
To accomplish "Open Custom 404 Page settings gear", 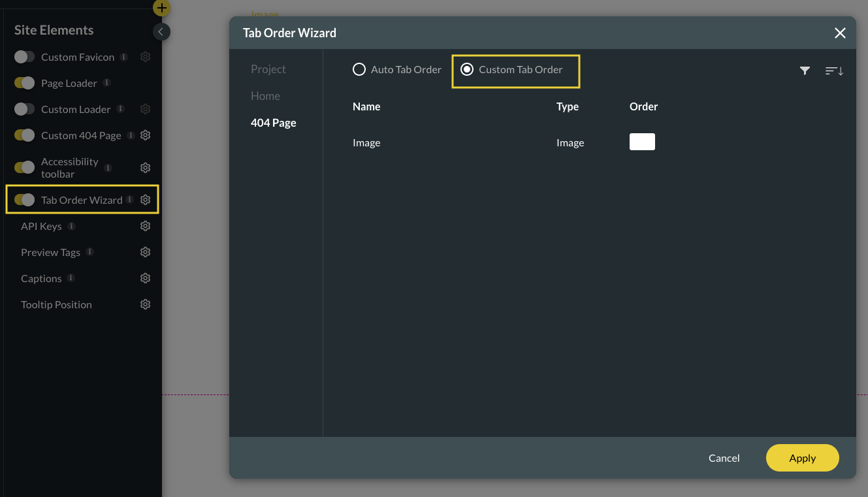I will (146, 135).
